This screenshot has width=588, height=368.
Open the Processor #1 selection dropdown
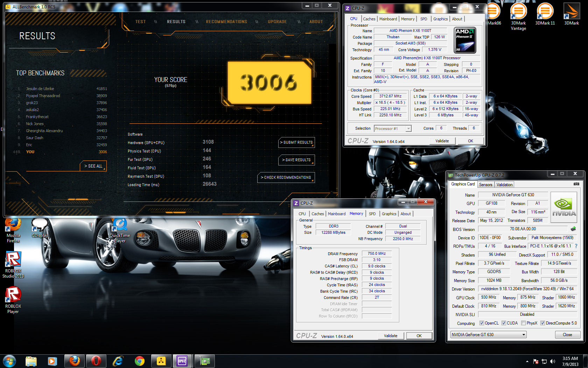pos(393,129)
